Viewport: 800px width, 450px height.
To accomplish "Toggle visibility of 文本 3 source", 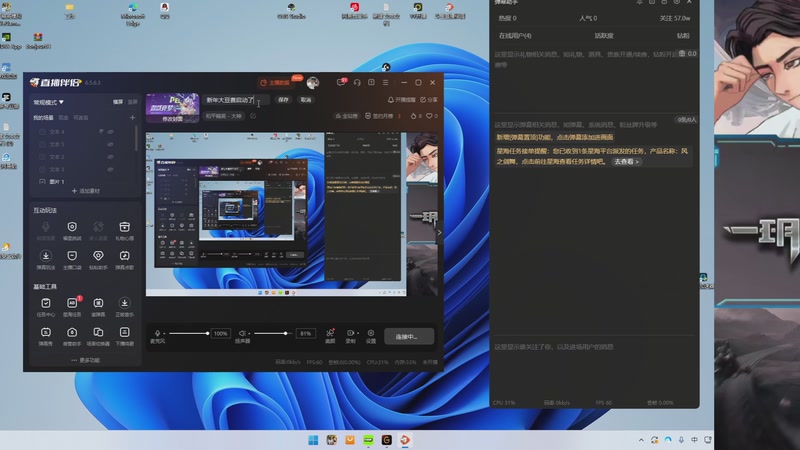I will 110,169.
